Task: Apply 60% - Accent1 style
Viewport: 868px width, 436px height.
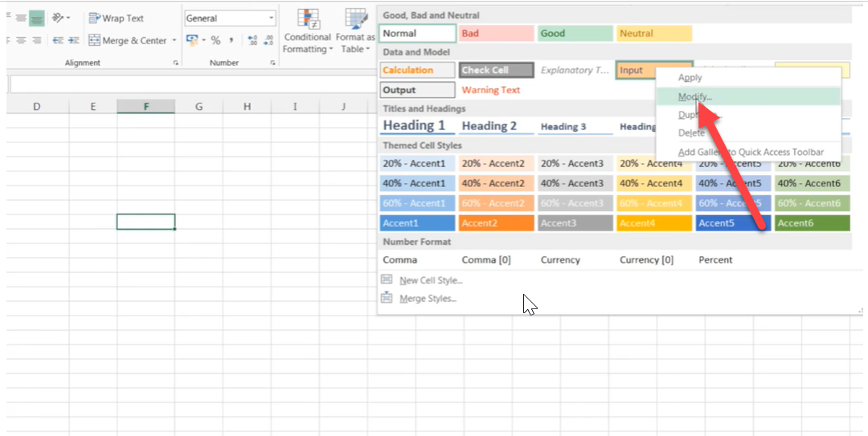Action: 418,203
